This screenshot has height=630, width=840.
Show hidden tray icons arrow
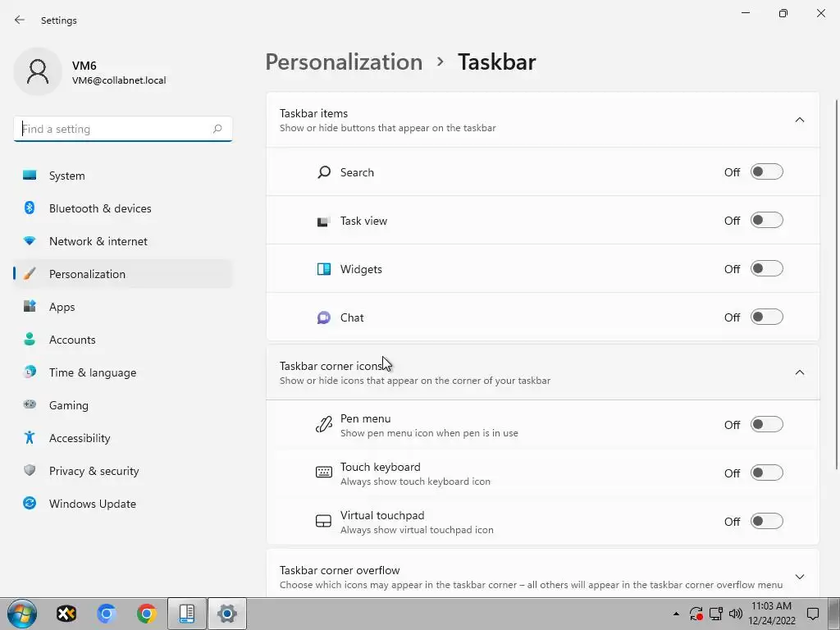[676, 614]
